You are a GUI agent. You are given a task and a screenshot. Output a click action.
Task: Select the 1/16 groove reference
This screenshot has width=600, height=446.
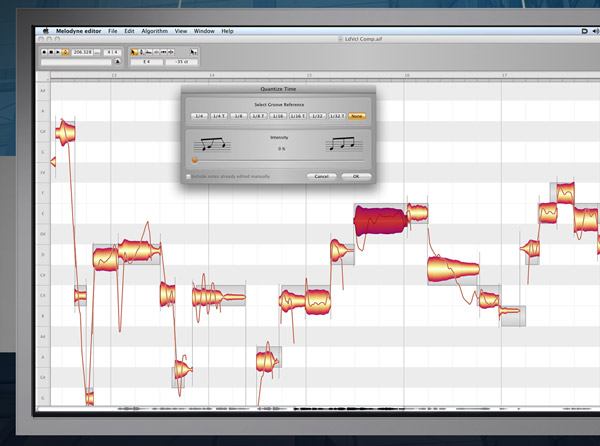coord(278,116)
